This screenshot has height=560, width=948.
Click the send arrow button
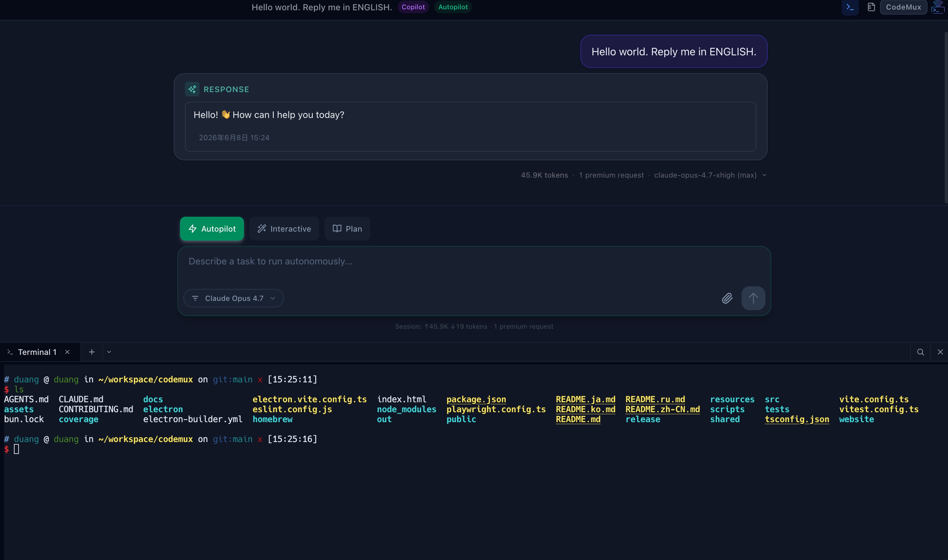(753, 298)
